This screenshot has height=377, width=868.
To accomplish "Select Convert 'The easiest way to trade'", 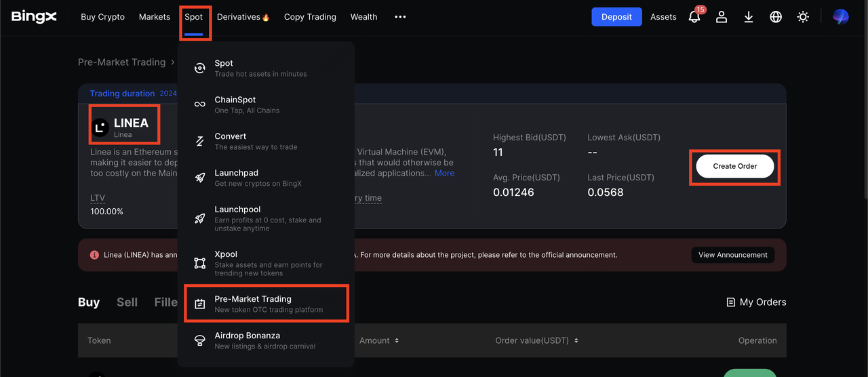I will [266, 141].
